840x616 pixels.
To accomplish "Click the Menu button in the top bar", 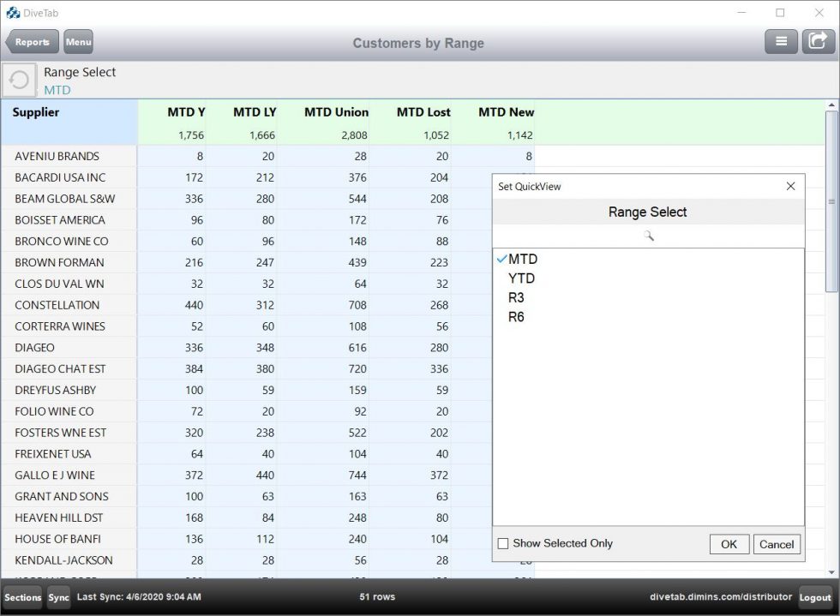I will coord(78,40).
